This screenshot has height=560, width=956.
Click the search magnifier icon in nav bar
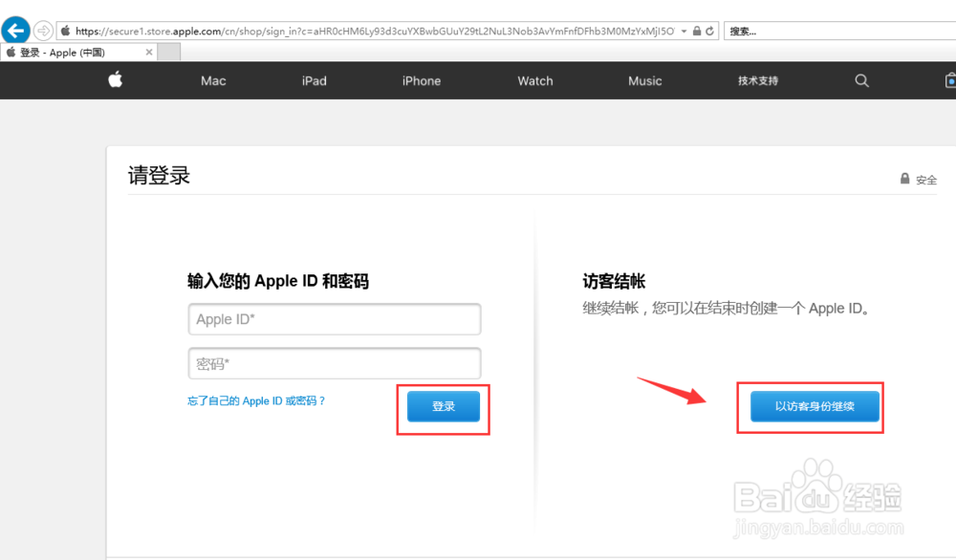pyautogui.click(x=861, y=80)
